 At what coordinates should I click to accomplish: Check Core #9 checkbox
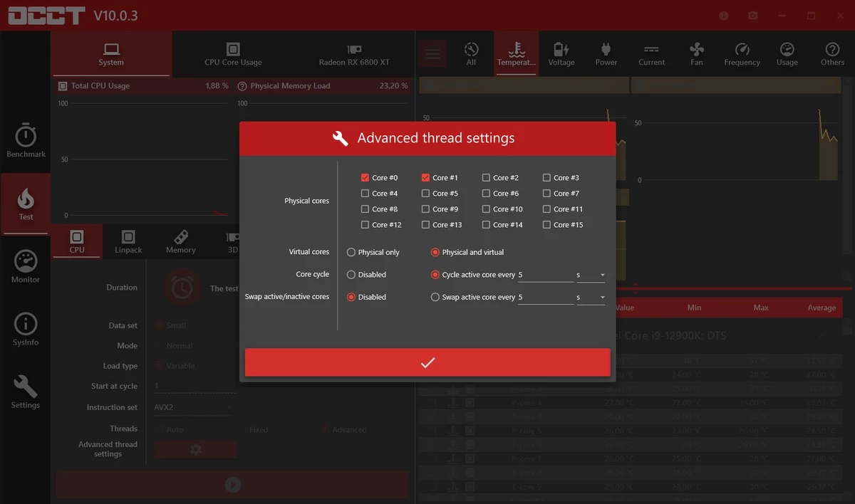pyautogui.click(x=425, y=209)
